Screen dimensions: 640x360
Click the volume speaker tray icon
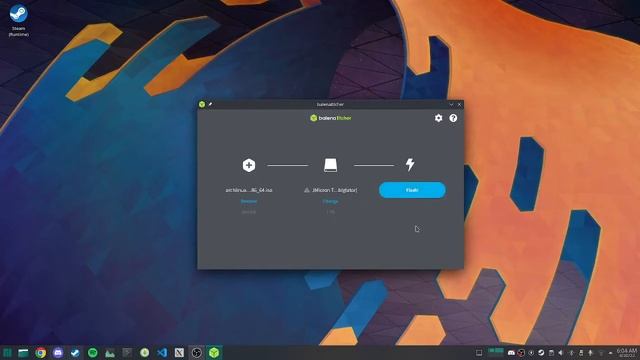click(x=561, y=353)
